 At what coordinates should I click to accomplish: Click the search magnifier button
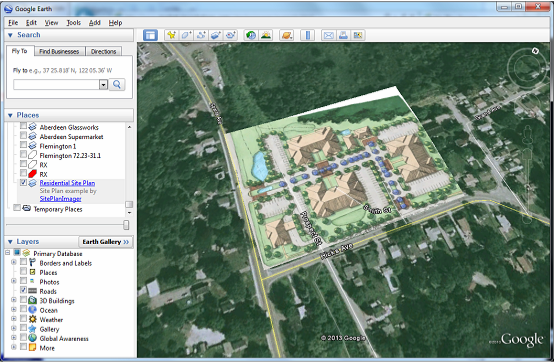[117, 84]
